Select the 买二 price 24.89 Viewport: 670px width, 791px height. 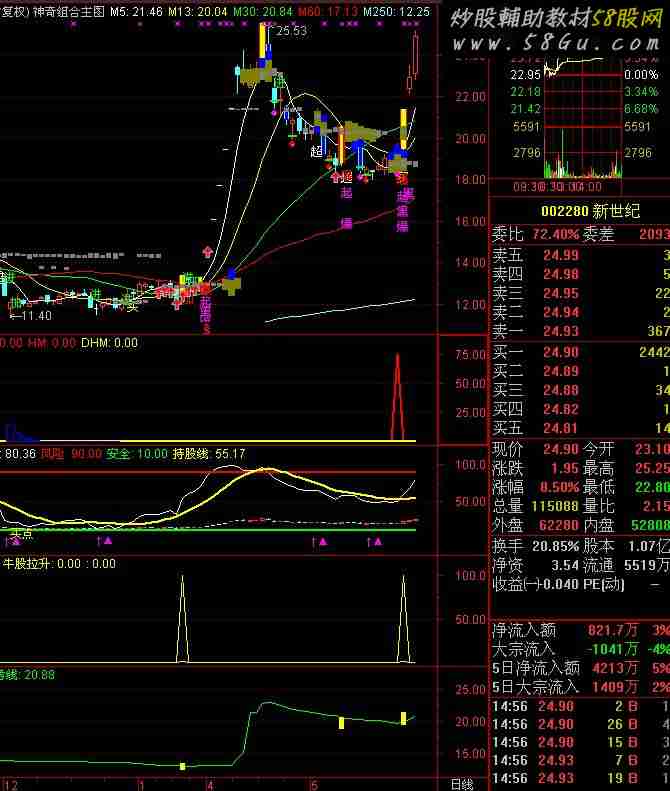(x=561, y=372)
